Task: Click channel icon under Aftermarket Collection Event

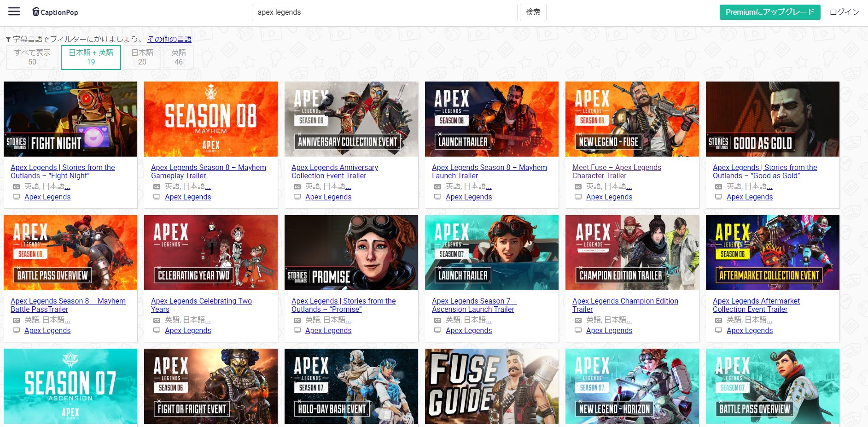Action: click(x=718, y=330)
